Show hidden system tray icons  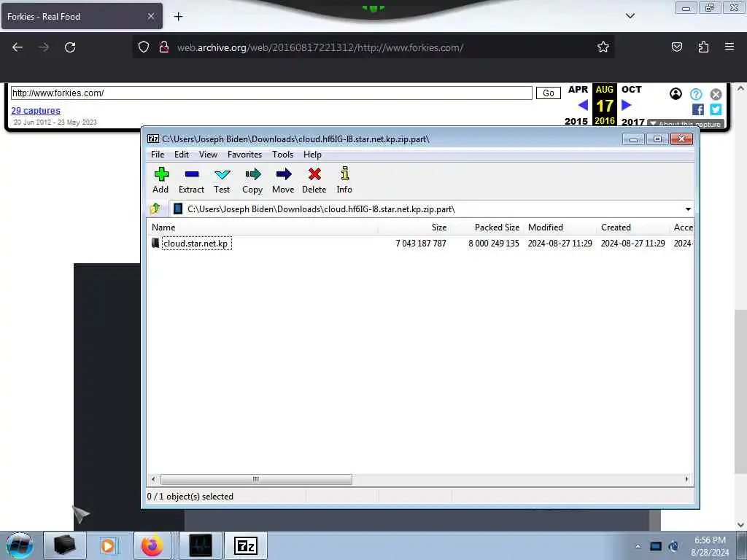(638, 546)
